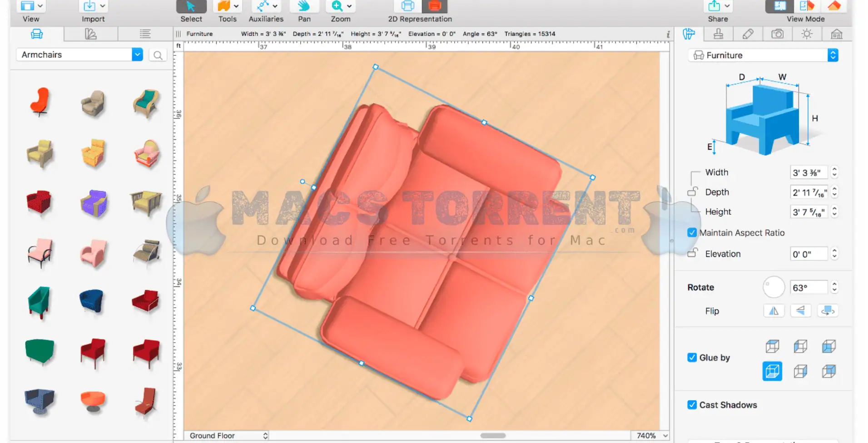868x443 pixels.
Task: Click the Import toolbar icon
Action: 89,6
